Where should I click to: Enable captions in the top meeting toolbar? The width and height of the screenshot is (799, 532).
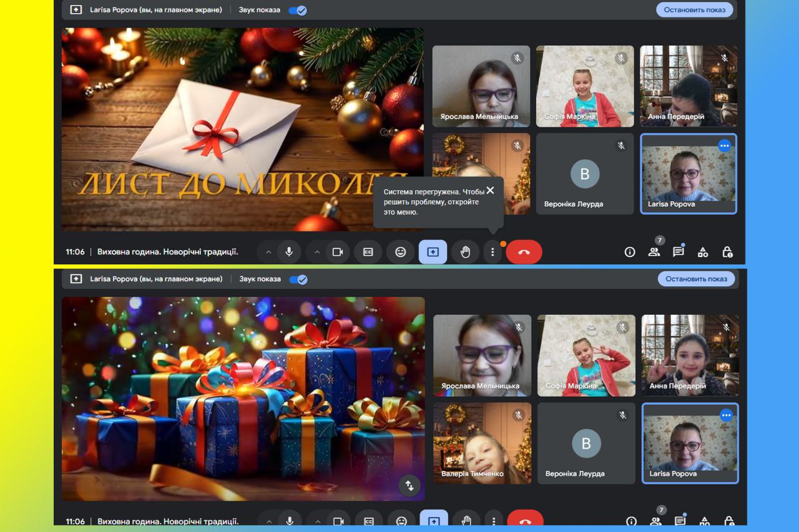[x=368, y=252]
